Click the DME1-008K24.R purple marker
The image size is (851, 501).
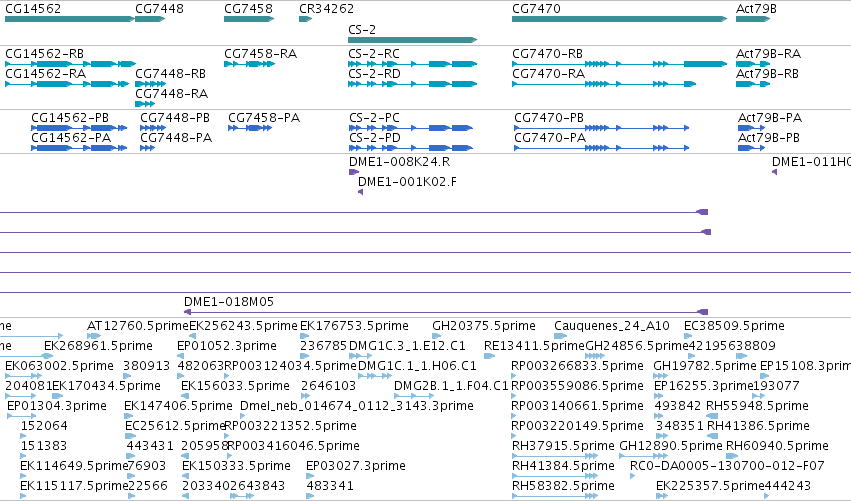[x=354, y=172]
